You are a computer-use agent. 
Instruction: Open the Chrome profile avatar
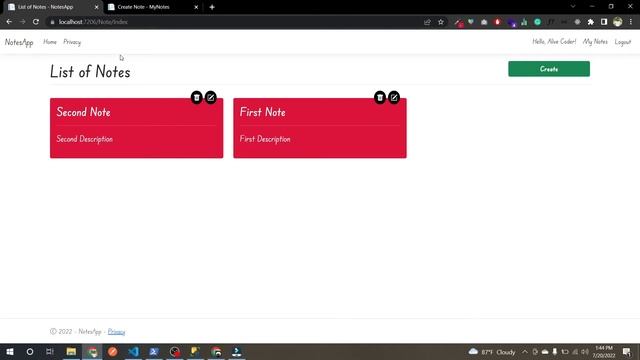618,22
